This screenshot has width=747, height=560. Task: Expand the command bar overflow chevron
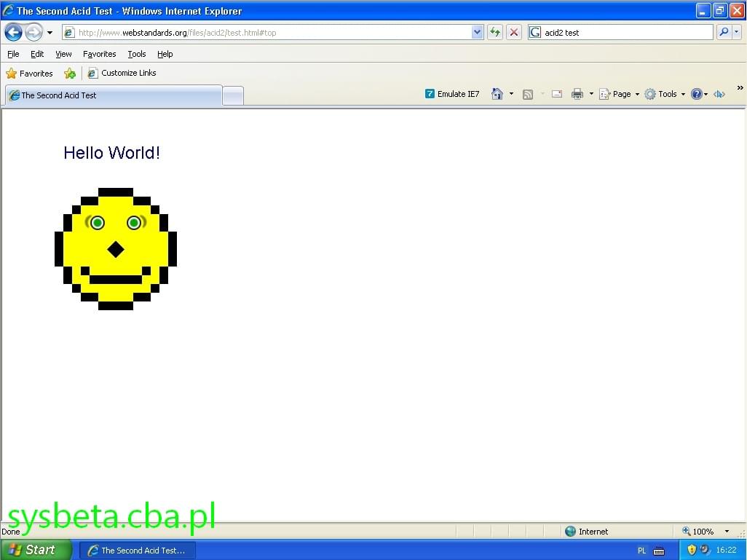(740, 87)
